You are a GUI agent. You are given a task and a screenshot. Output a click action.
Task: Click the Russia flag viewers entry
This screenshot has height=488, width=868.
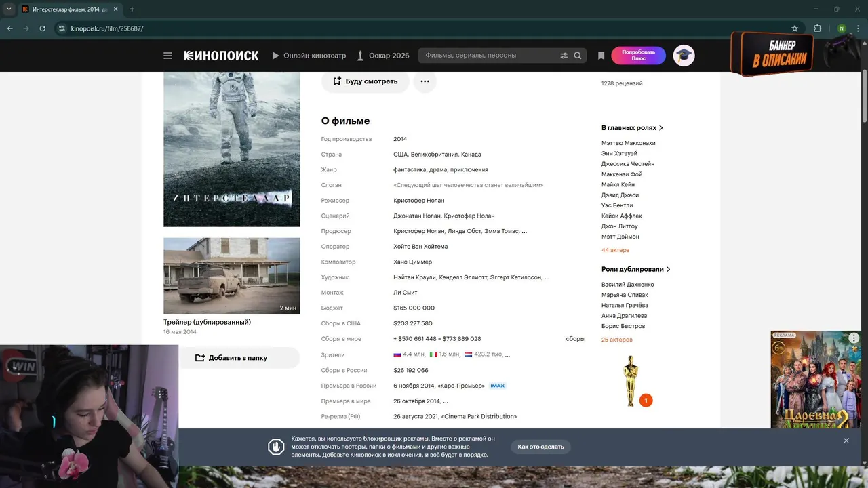coord(409,354)
